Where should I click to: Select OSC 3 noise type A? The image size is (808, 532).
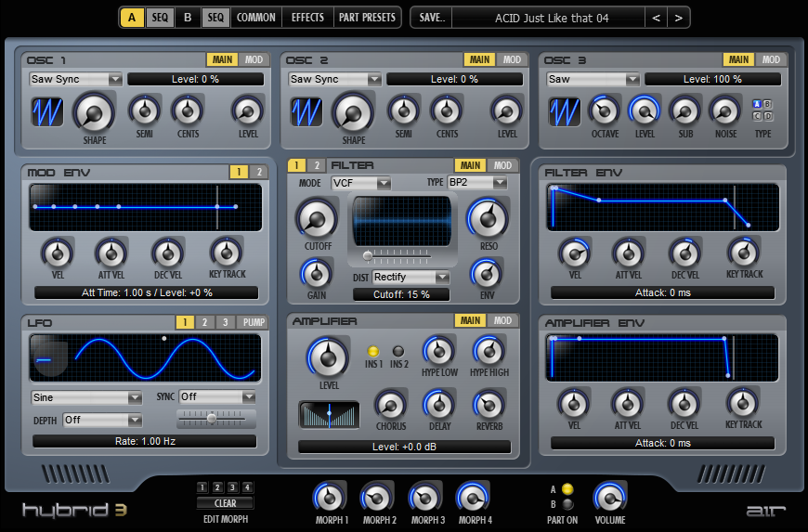pos(757,105)
